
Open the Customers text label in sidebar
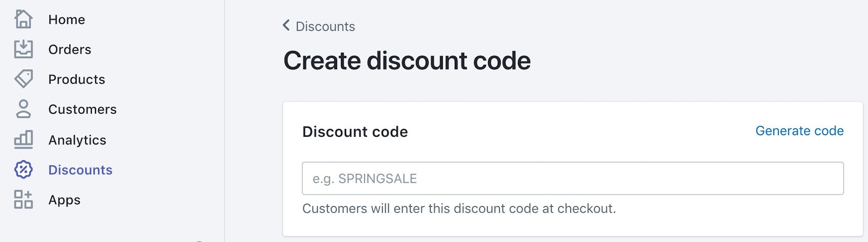point(82,109)
